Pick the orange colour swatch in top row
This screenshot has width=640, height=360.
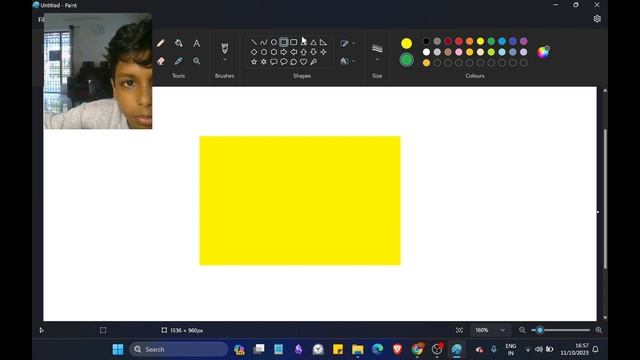[x=470, y=41]
